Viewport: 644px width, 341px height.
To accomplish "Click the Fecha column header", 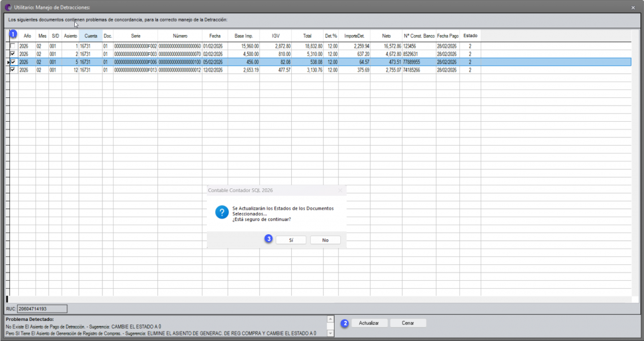I will (215, 36).
